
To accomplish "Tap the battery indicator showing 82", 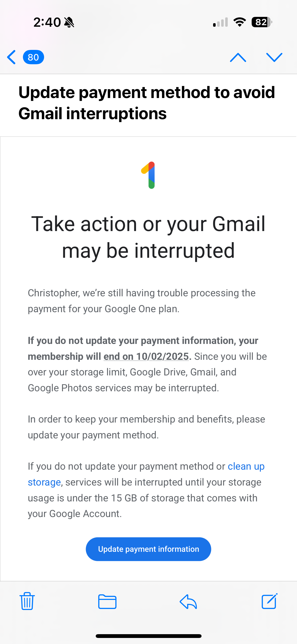I will click(x=261, y=22).
